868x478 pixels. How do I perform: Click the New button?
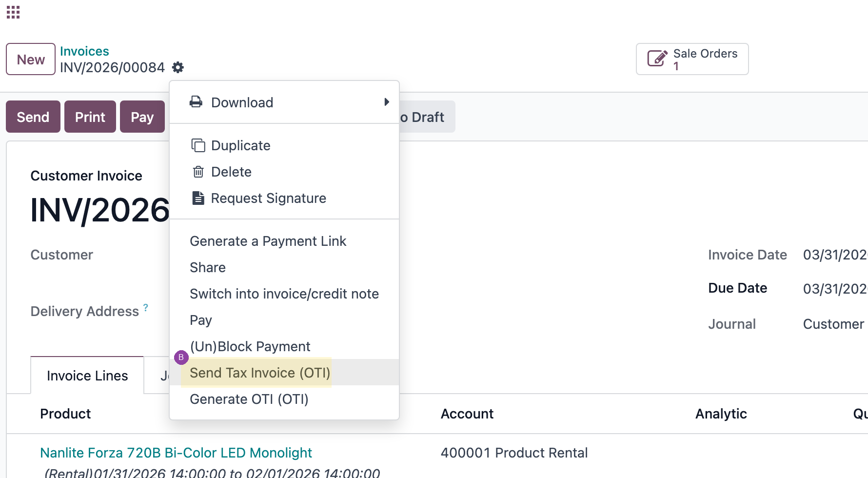pyautogui.click(x=31, y=59)
